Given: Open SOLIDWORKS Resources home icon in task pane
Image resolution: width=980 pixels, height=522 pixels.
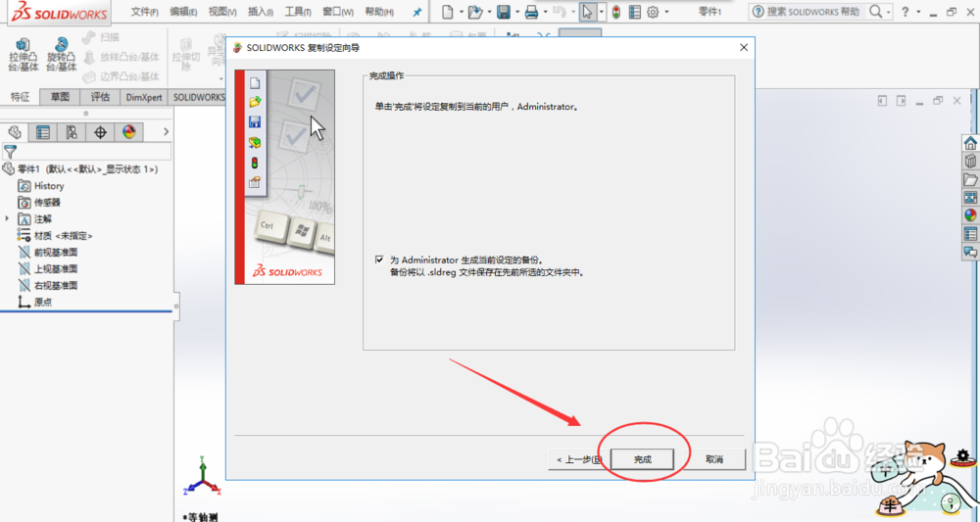Looking at the screenshot, I should coord(970,143).
